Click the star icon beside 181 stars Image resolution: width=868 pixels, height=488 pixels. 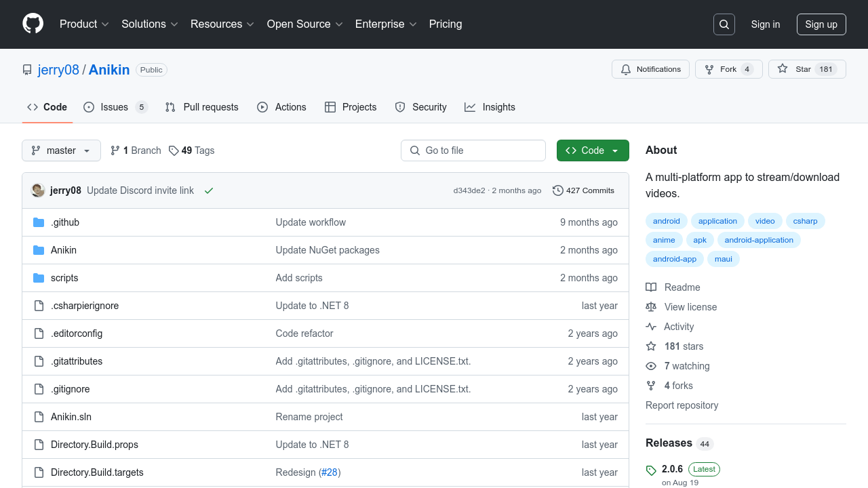pyautogui.click(x=651, y=346)
